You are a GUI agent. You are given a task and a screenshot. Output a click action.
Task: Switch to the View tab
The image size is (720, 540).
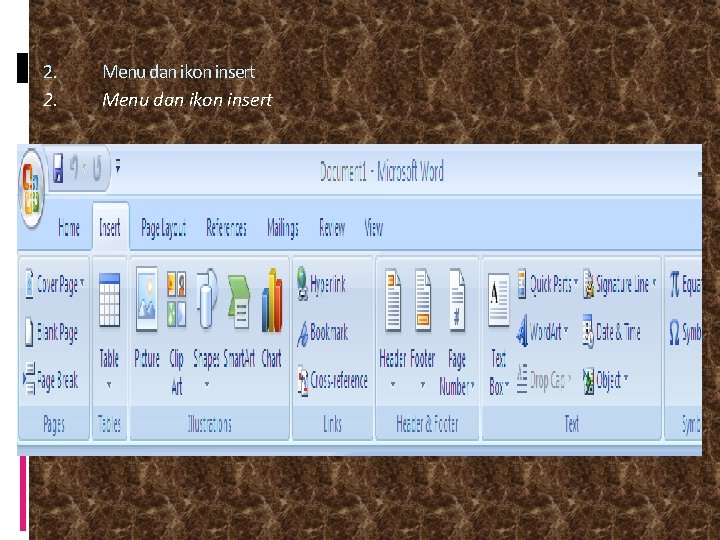pos(374,228)
